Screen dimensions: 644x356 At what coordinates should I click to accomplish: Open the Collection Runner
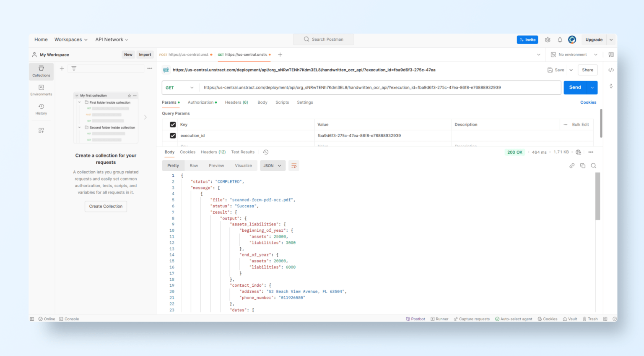(x=439, y=319)
